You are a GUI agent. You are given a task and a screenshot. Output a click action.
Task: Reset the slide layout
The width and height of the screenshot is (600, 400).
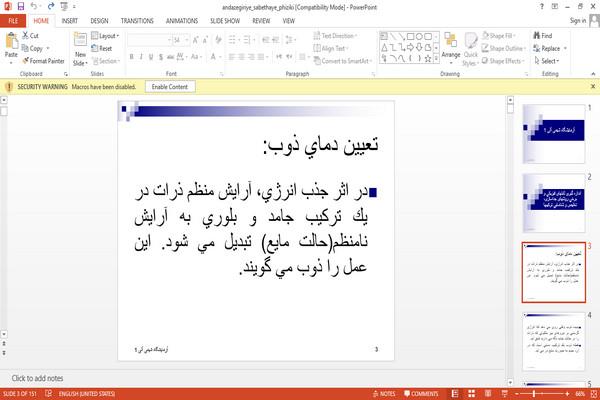click(x=102, y=48)
